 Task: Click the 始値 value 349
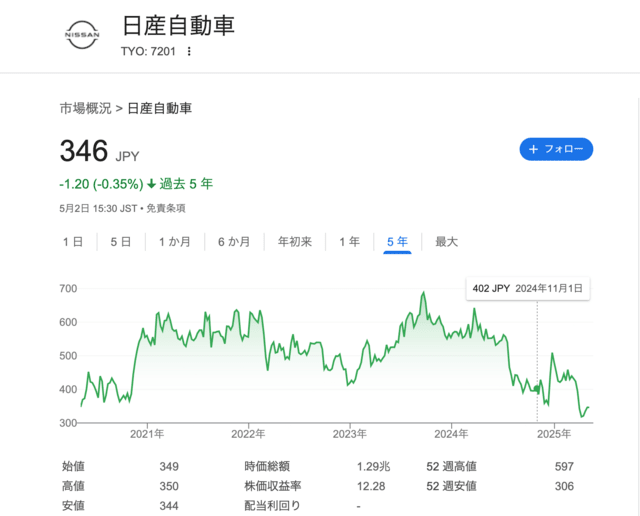pyautogui.click(x=169, y=467)
